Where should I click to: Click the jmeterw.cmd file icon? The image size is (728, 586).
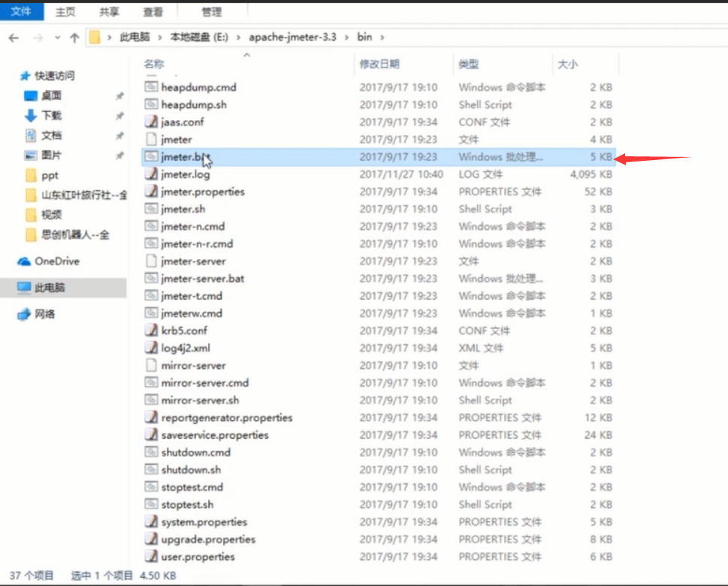[151, 313]
